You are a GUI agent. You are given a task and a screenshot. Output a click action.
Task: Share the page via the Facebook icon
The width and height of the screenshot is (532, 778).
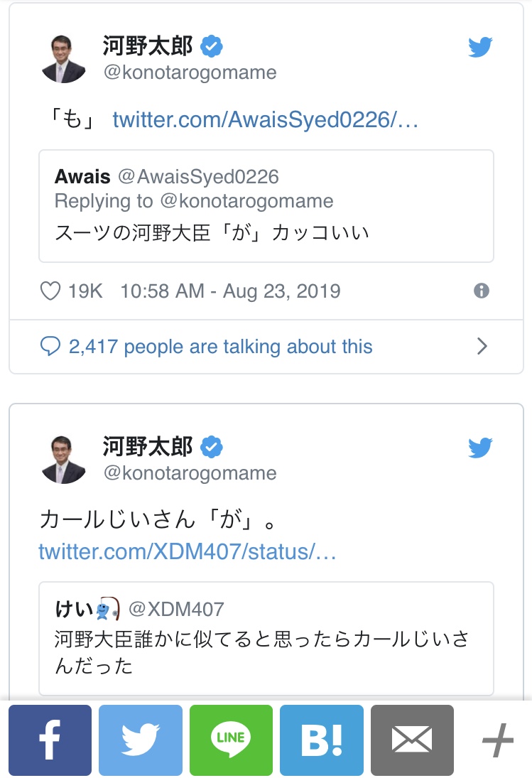click(x=50, y=740)
